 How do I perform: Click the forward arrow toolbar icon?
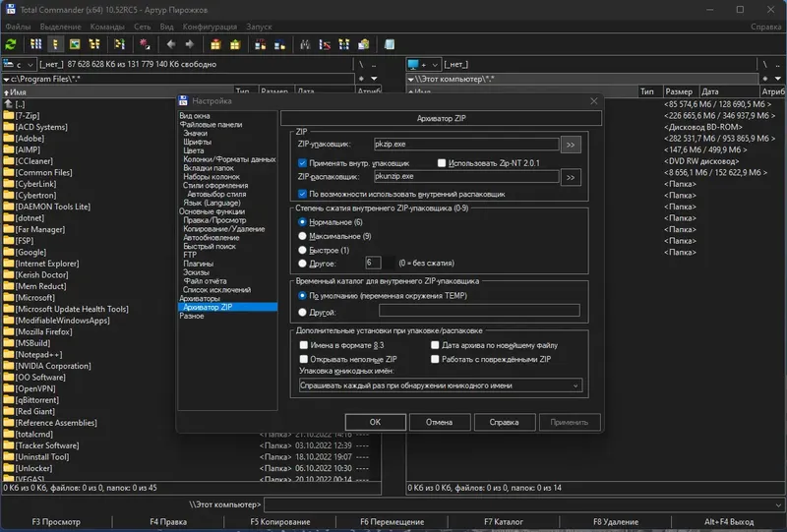[188, 44]
